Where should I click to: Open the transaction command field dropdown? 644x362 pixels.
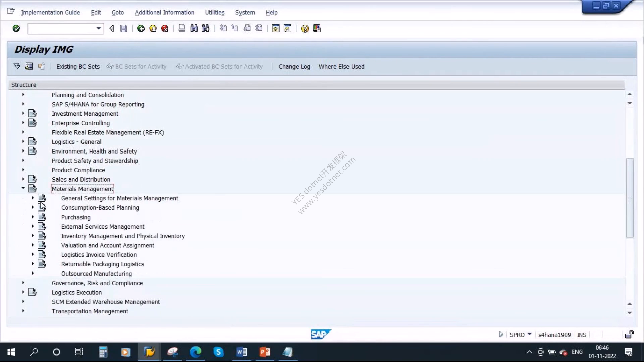98,28
